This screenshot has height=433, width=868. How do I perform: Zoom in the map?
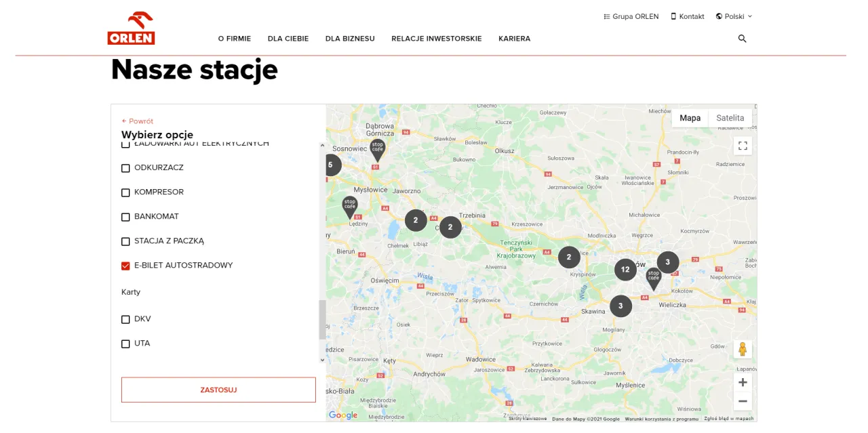pos(743,383)
